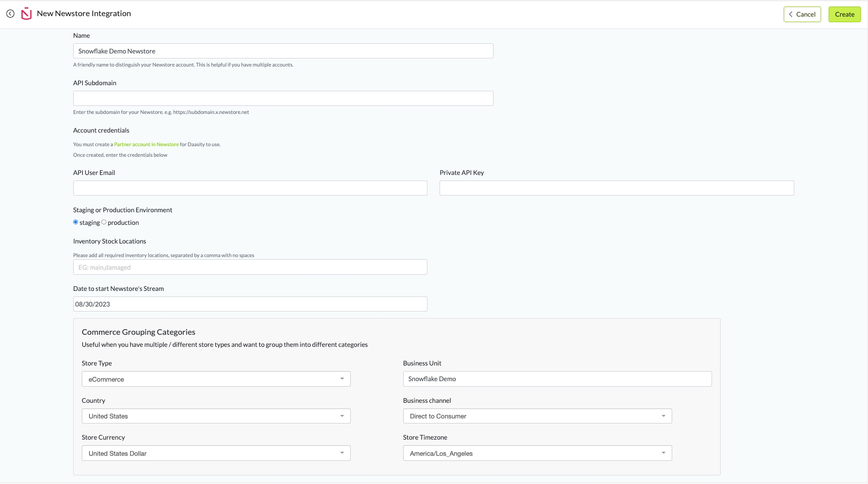Click the Business Unit text field
Viewport: 868px width, 484px height.
click(557, 379)
